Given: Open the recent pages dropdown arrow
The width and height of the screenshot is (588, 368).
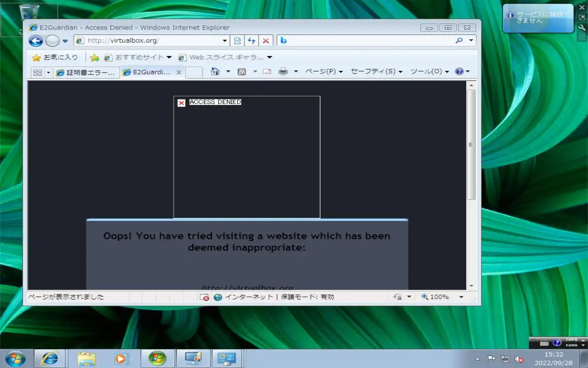Looking at the screenshot, I should (65, 41).
